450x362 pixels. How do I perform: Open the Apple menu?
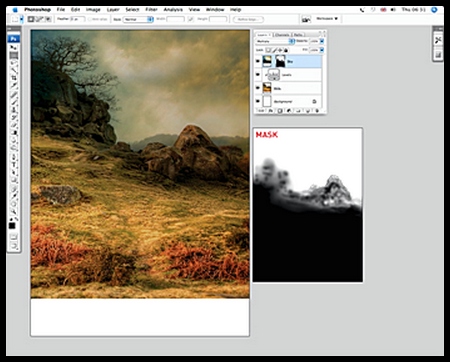click(x=14, y=10)
